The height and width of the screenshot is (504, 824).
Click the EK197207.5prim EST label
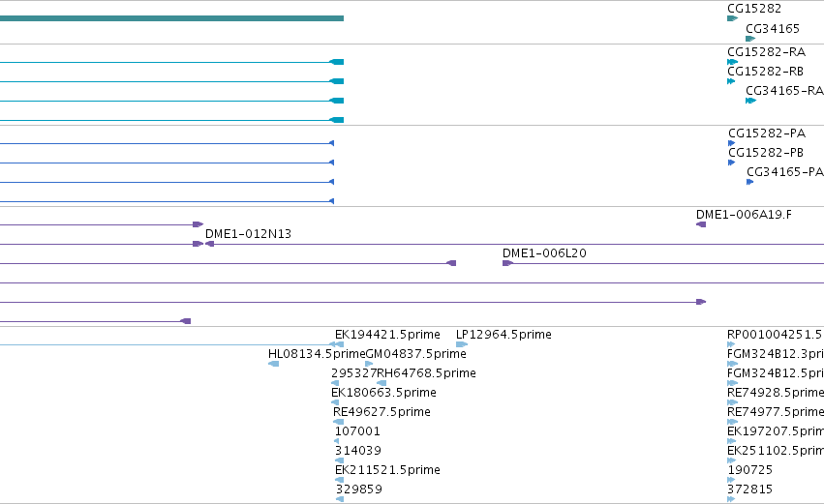coord(776,432)
